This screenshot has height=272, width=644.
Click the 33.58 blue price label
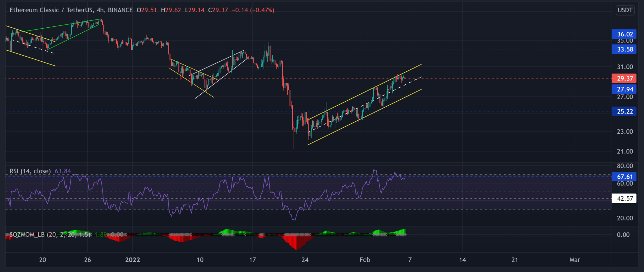(624, 49)
